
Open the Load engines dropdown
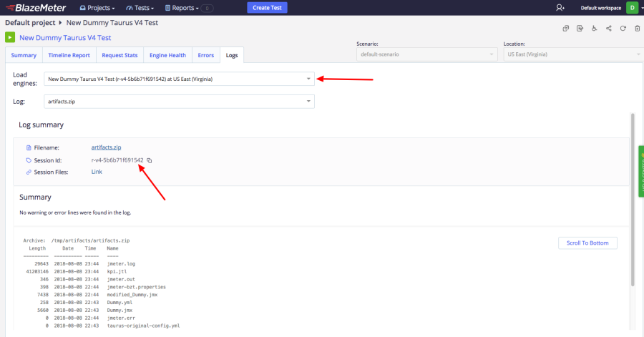[179, 79]
